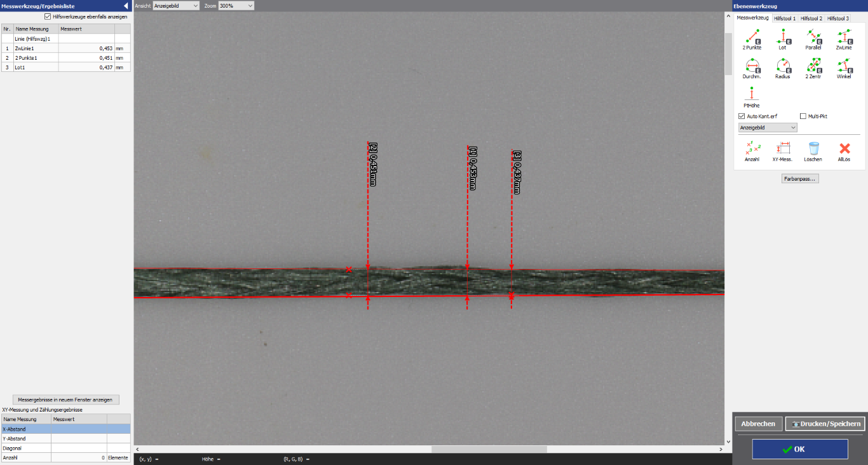
Task: Choose the Parallel measurement tool
Action: coord(813,38)
